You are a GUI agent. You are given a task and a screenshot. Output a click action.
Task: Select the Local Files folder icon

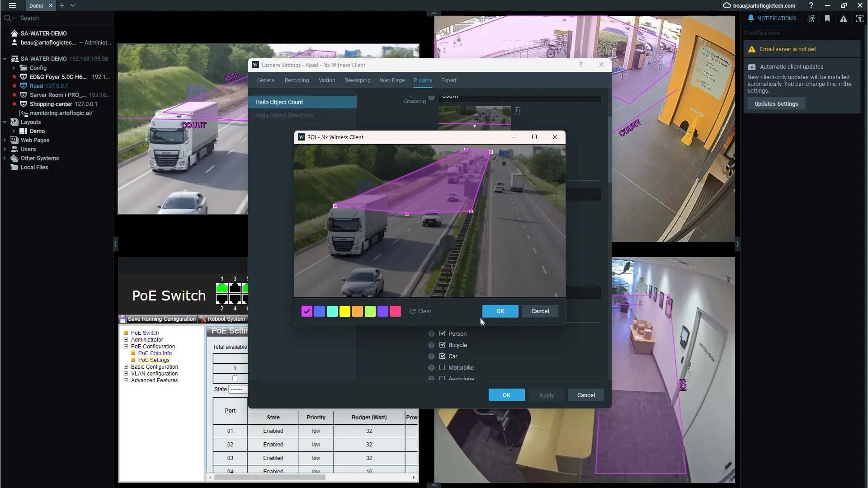(14, 167)
